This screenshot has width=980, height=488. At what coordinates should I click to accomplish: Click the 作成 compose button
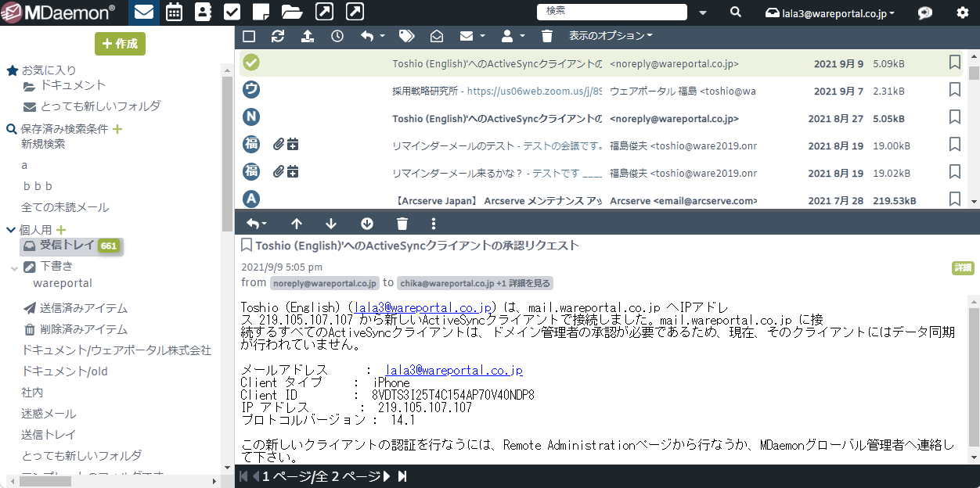(x=120, y=44)
